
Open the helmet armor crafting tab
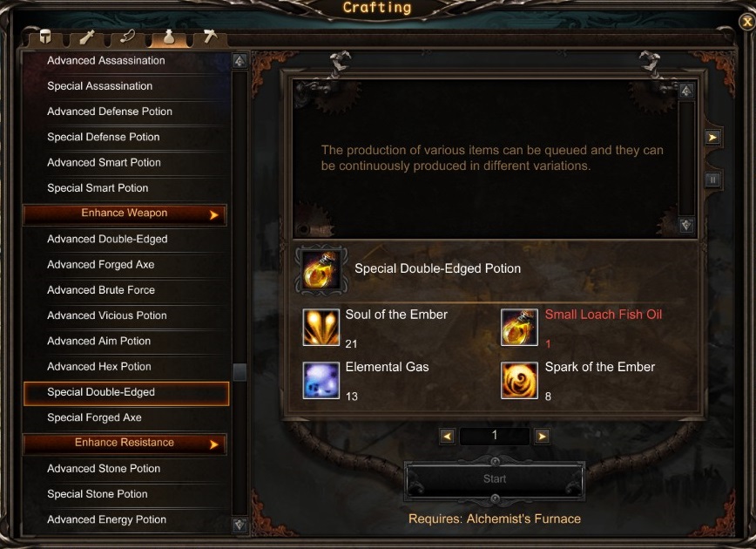coord(44,37)
